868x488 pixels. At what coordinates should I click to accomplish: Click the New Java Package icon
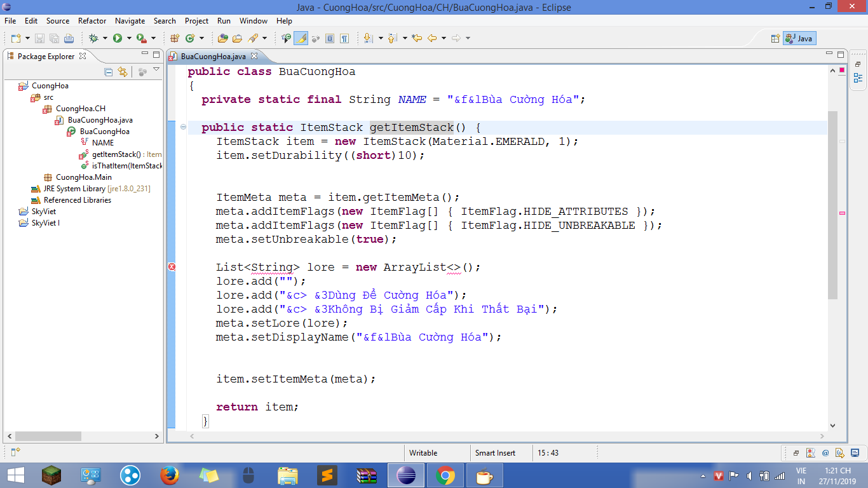175,38
